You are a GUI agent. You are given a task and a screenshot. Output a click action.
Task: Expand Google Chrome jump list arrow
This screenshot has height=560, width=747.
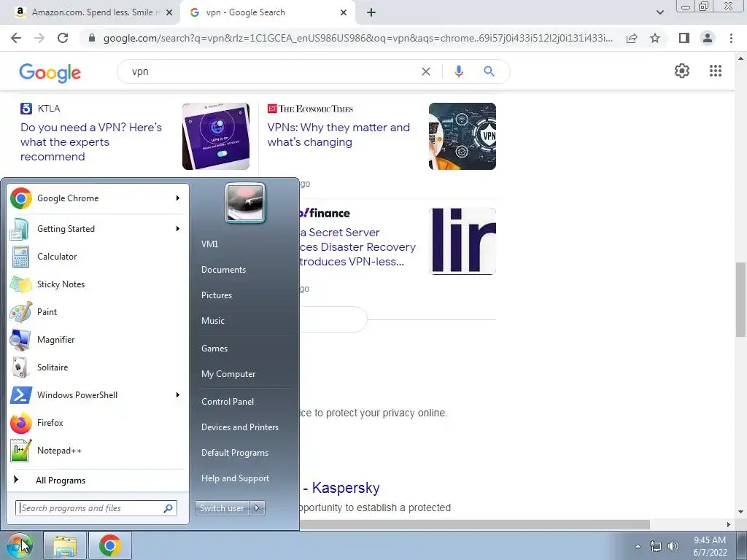coord(178,198)
